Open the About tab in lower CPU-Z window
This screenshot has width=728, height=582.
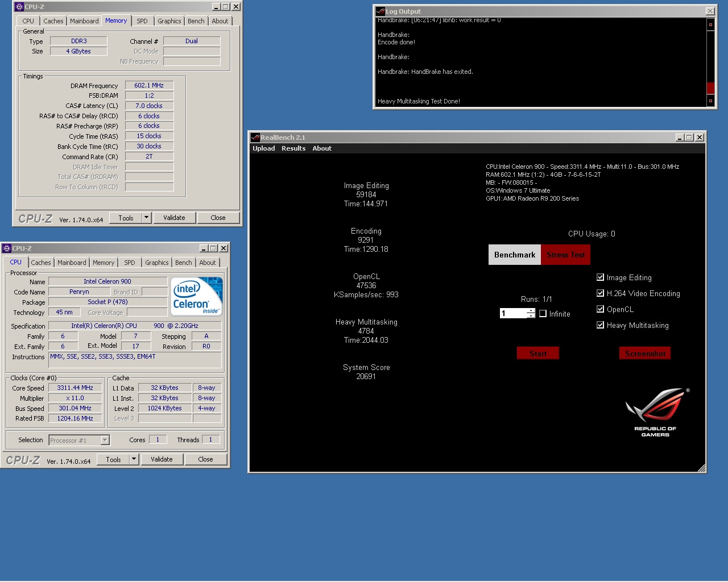(208, 263)
